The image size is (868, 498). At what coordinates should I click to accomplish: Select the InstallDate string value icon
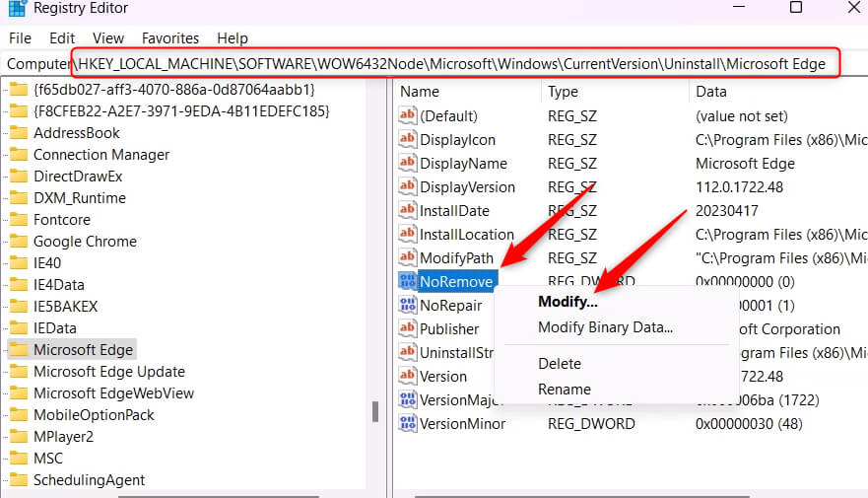pos(408,210)
